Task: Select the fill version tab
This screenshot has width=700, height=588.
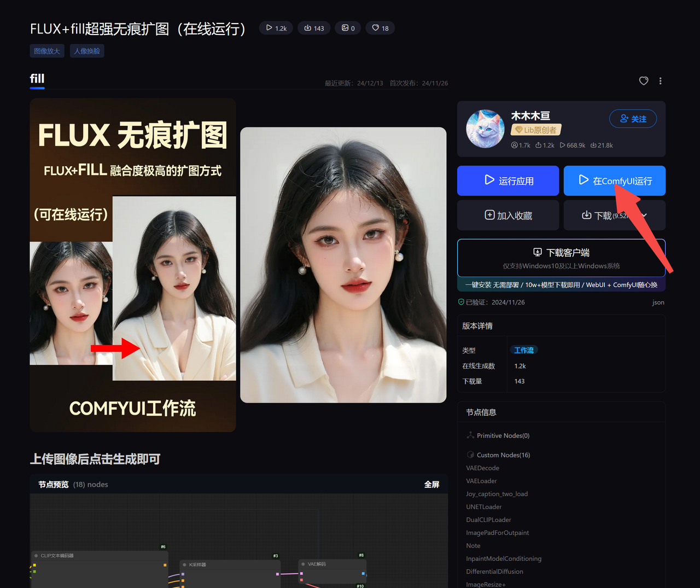Action: coord(37,79)
